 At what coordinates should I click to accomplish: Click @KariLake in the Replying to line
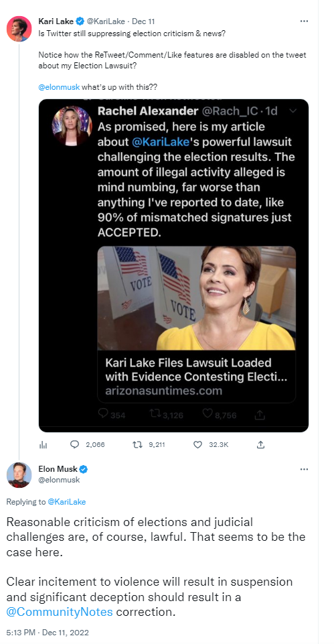click(x=67, y=501)
